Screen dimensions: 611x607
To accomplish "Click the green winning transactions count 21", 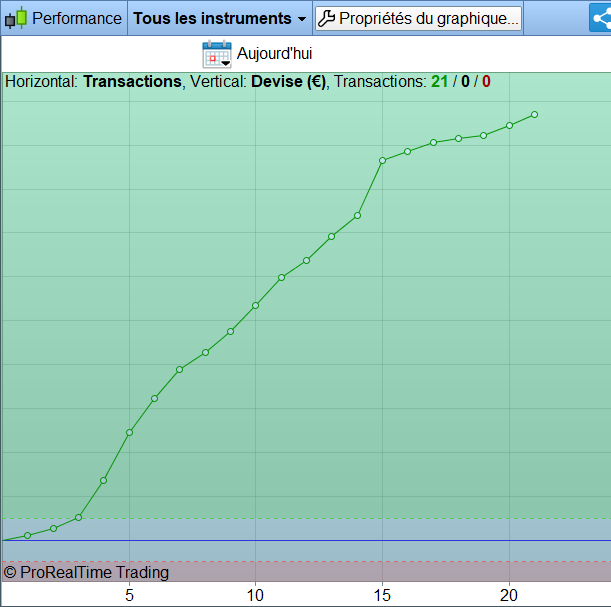I will (439, 81).
